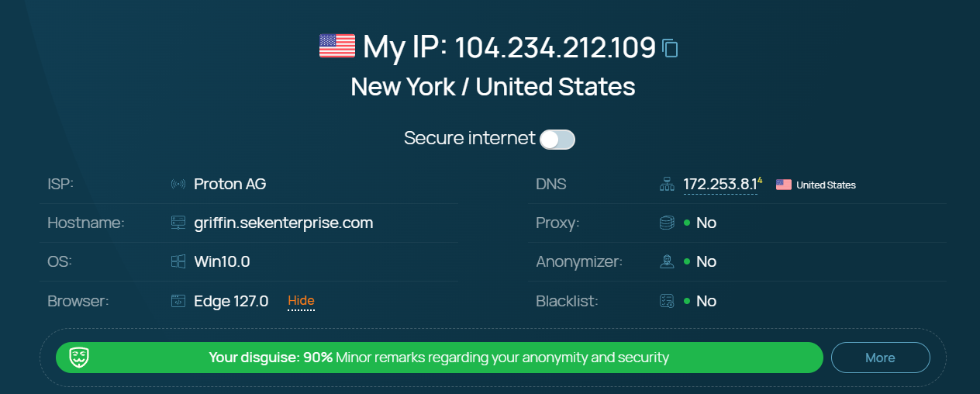Click the Anonymizer person icon
980x394 pixels.
[x=667, y=262]
